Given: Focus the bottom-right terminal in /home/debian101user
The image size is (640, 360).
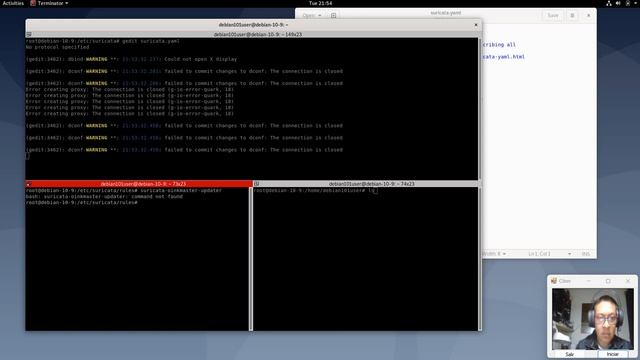Looking at the screenshot, I should (x=365, y=259).
